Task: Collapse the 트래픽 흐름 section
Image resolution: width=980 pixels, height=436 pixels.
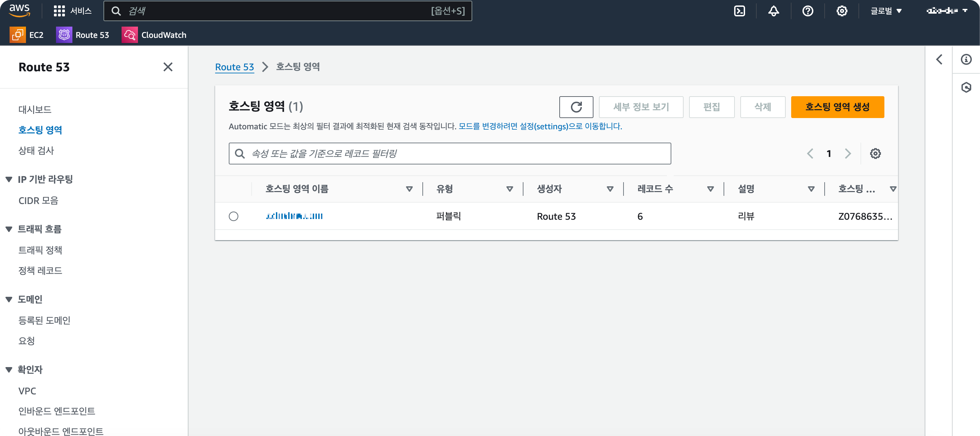Action: click(9, 229)
